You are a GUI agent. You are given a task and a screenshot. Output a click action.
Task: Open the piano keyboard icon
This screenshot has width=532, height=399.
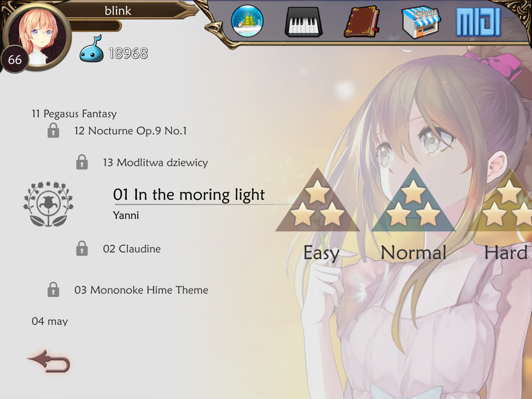pos(304,22)
